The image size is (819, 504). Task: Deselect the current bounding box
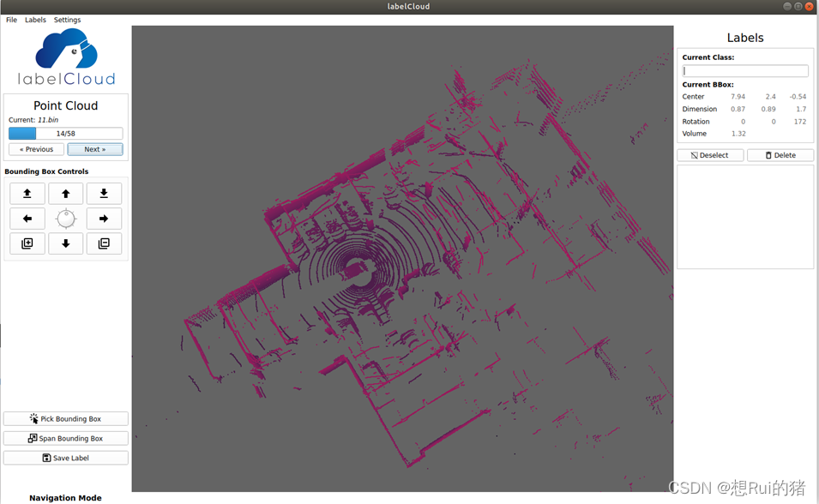(710, 155)
